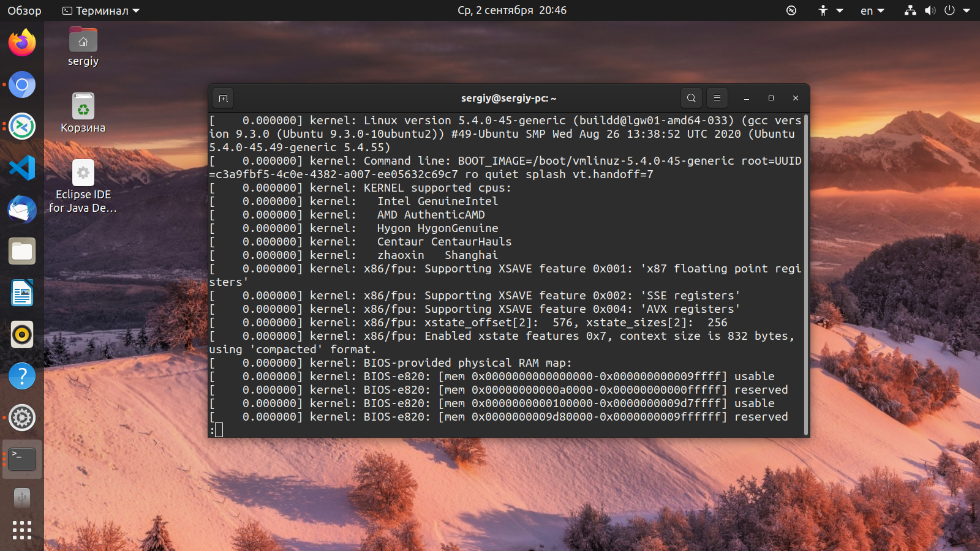The height and width of the screenshot is (551, 980).
Task: Click the circular indicator icon in the top bar
Action: click(791, 10)
